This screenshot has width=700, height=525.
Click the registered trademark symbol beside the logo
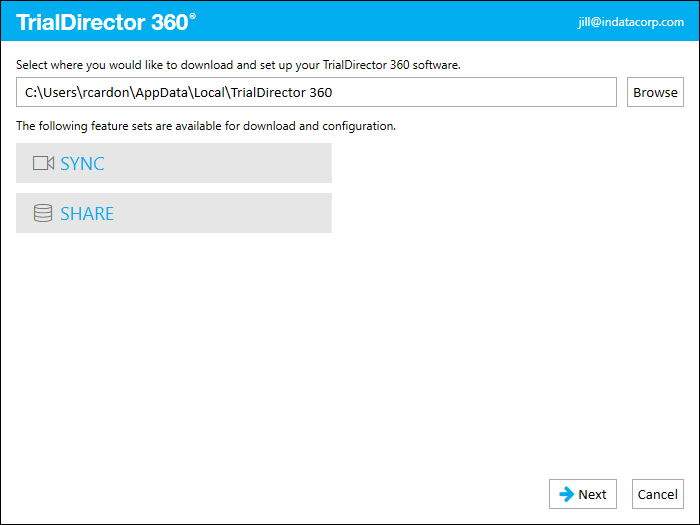[192, 16]
